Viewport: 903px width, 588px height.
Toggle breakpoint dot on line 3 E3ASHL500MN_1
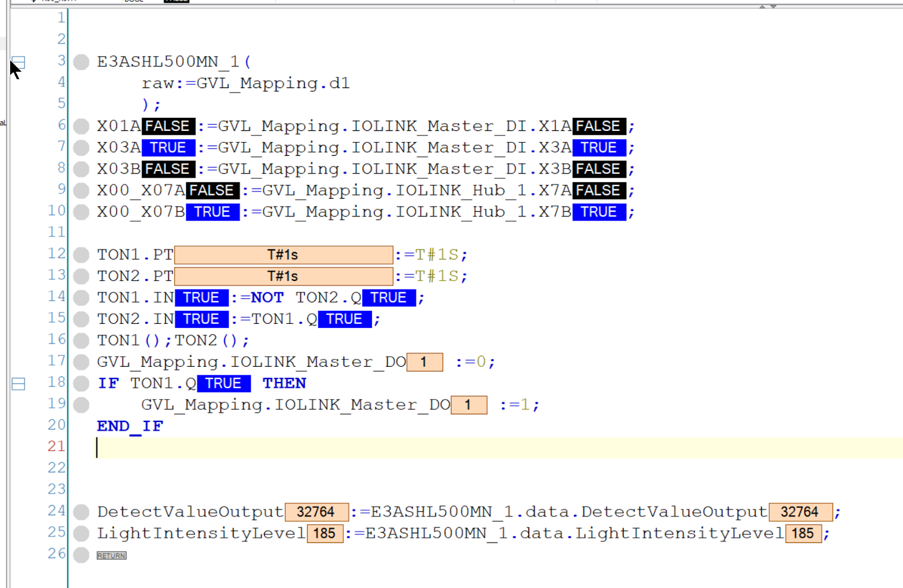click(81, 62)
